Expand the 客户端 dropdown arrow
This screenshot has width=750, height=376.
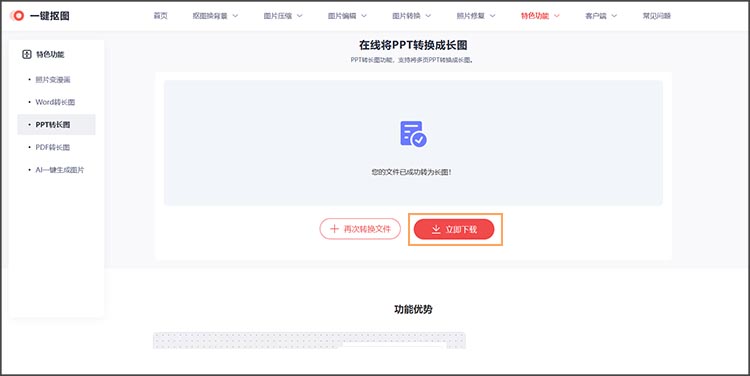[614, 16]
